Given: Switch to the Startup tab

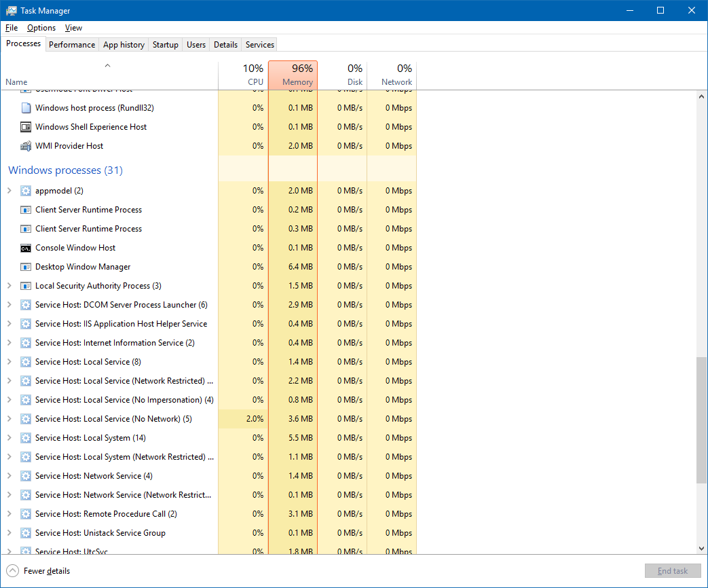Looking at the screenshot, I should 165,45.
